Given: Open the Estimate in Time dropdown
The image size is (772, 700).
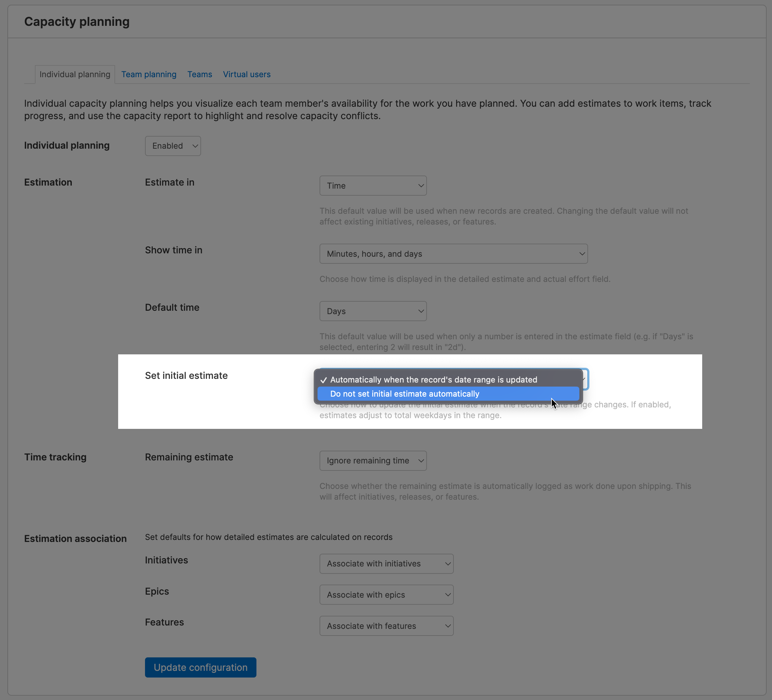Looking at the screenshot, I should [373, 186].
